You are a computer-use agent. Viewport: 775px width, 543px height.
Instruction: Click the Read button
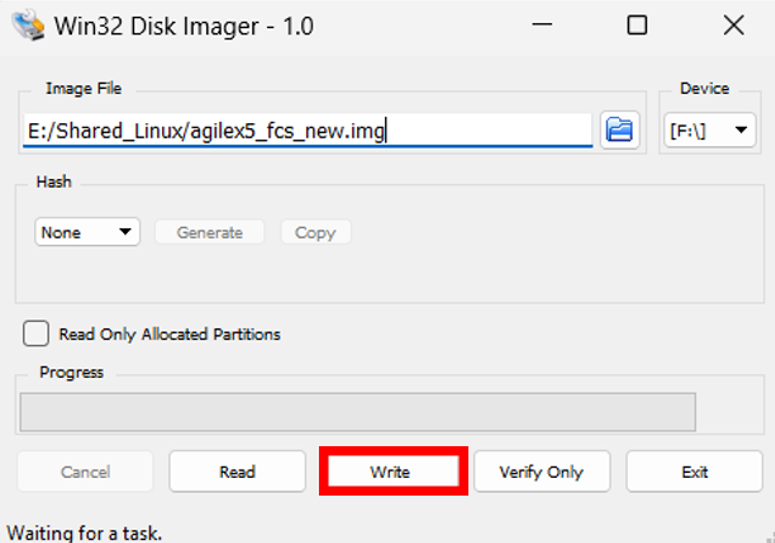(237, 472)
